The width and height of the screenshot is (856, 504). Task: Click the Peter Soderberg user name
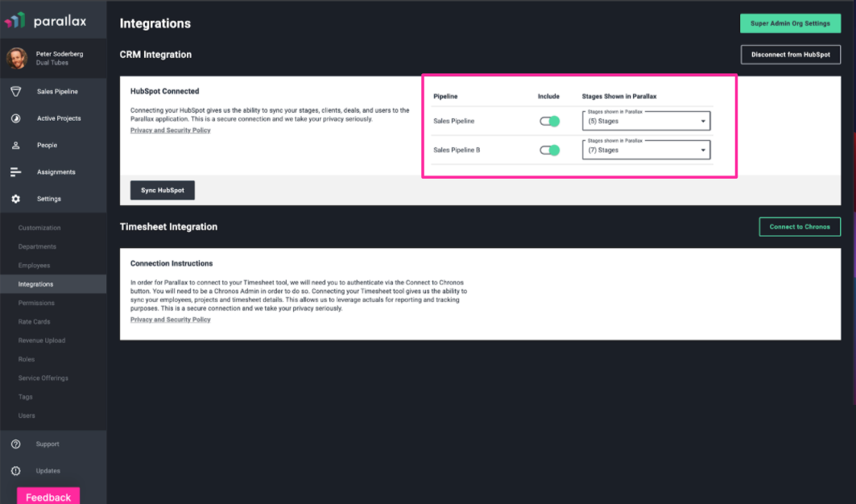click(x=60, y=54)
